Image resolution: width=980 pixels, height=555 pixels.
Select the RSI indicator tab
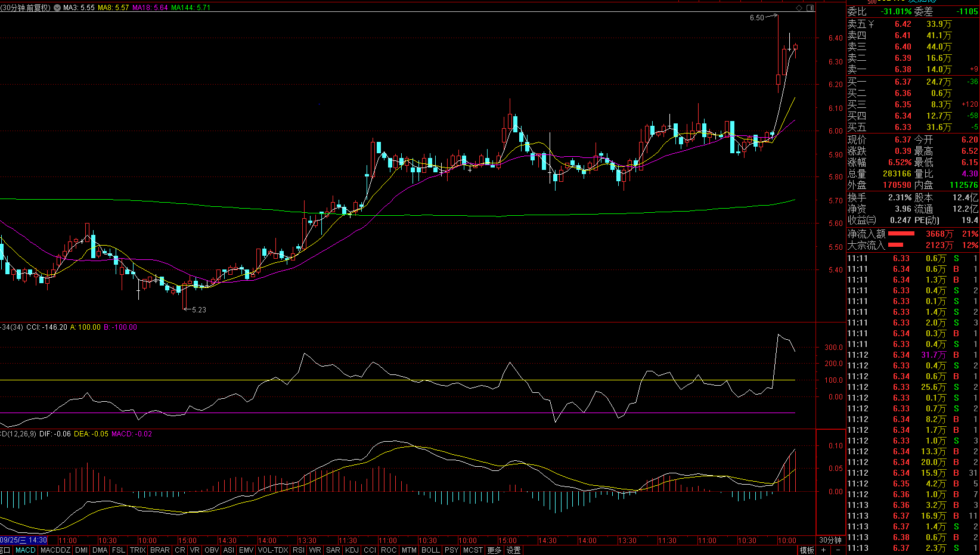click(x=299, y=550)
